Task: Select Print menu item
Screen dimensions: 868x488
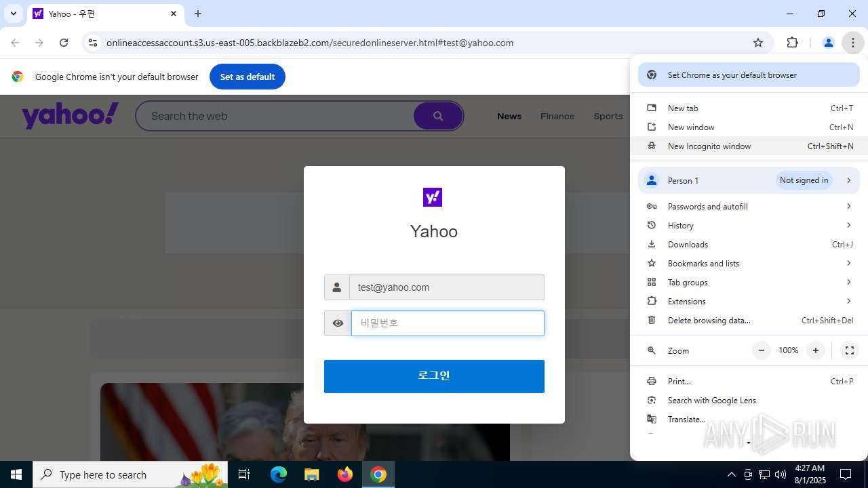Action: 749,382
